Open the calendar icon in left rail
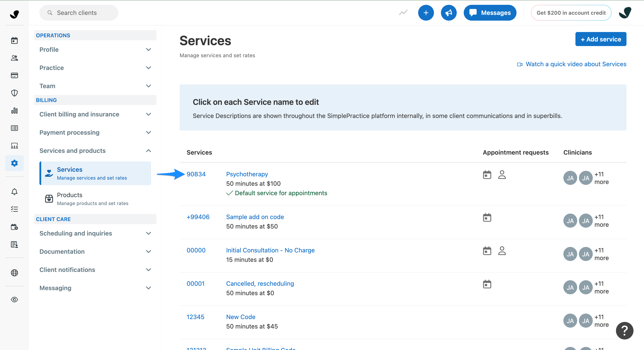The height and width of the screenshot is (350, 644). point(14,40)
